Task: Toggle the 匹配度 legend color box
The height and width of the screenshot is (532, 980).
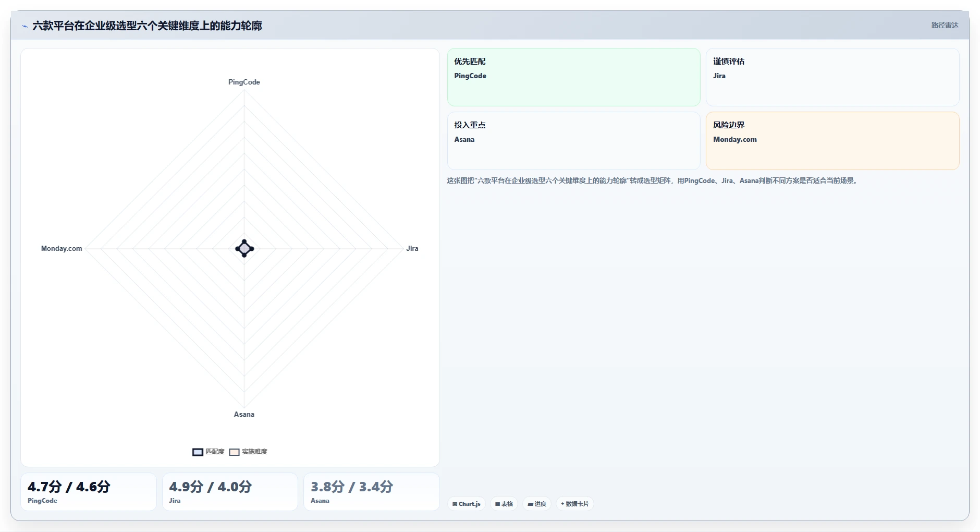Action: 198,452
